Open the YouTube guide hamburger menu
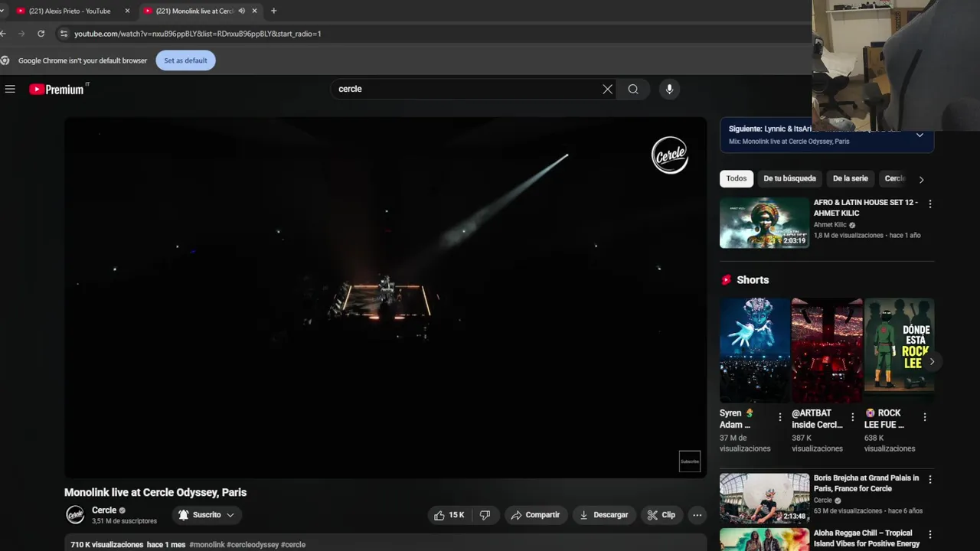Screen dimensions: 980x551 pyautogui.click(x=10, y=89)
